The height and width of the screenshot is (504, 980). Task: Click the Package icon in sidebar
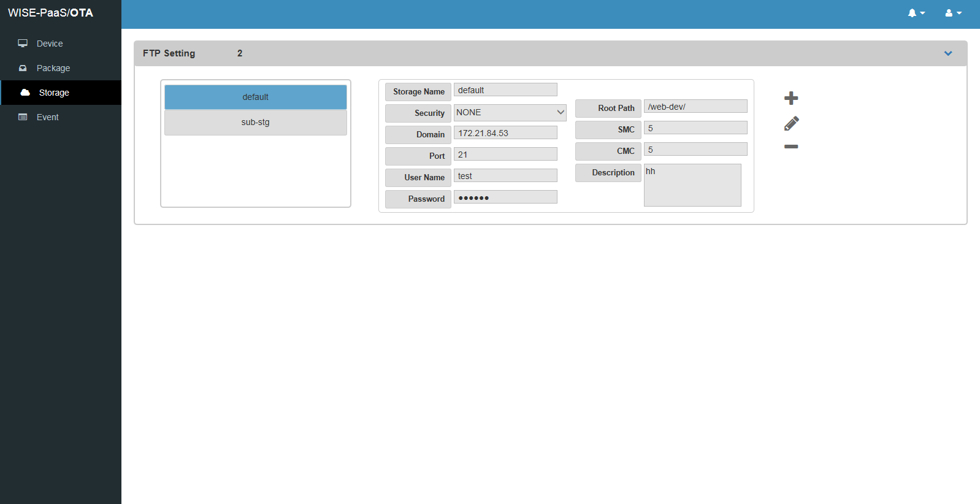[x=23, y=68]
